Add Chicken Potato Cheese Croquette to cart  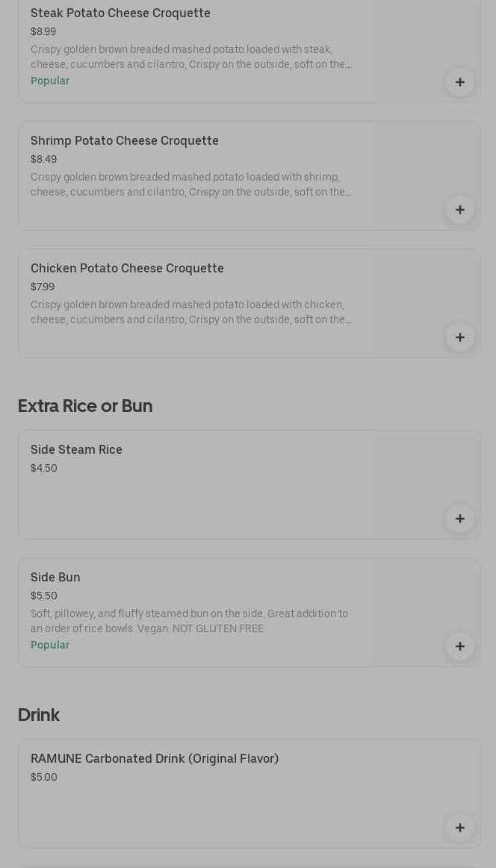[460, 337]
